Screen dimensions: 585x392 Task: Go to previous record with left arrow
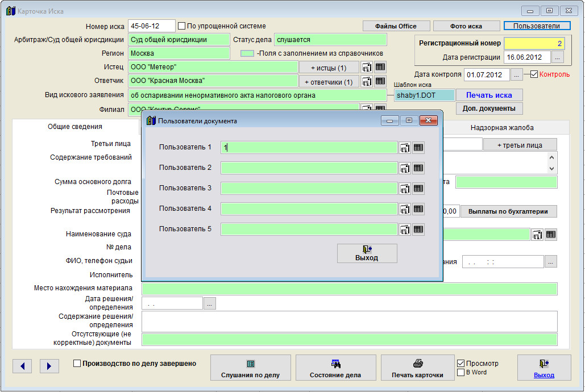coord(22,366)
